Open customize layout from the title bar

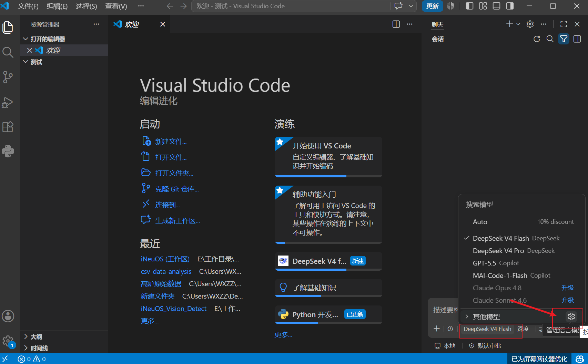pyautogui.click(x=483, y=6)
